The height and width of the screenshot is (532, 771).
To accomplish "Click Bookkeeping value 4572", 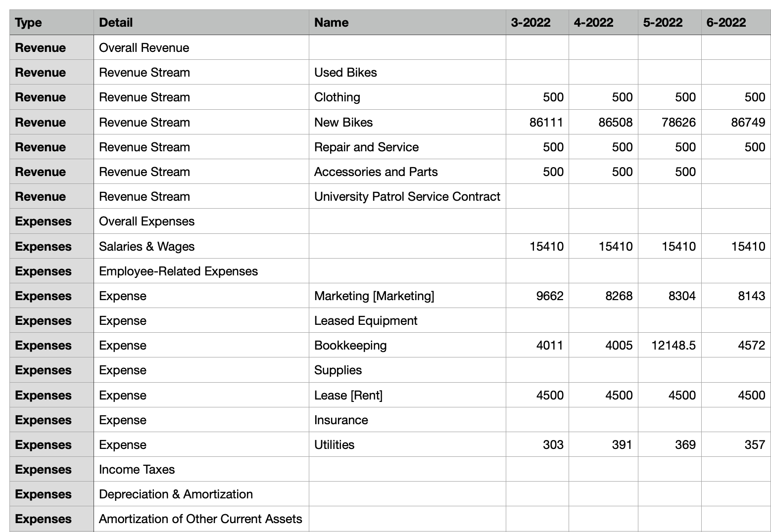I will pos(736,345).
